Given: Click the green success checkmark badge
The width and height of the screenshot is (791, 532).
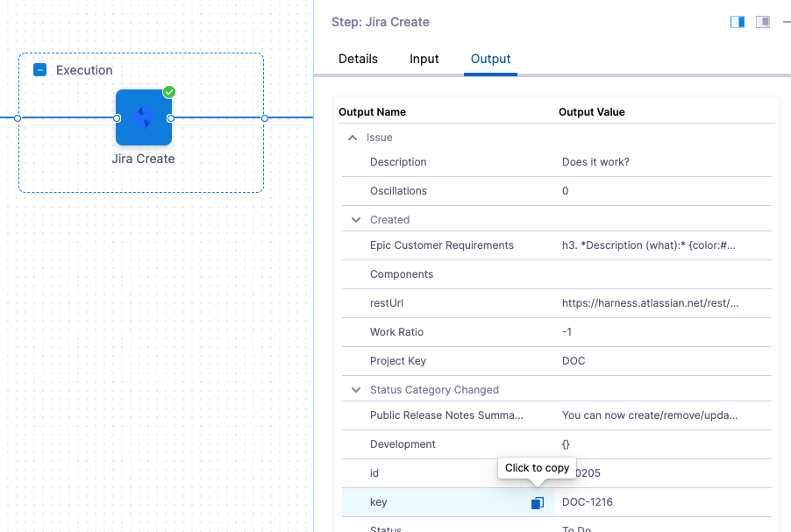Looking at the screenshot, I should pyautogui.click(x=169, y=92).
